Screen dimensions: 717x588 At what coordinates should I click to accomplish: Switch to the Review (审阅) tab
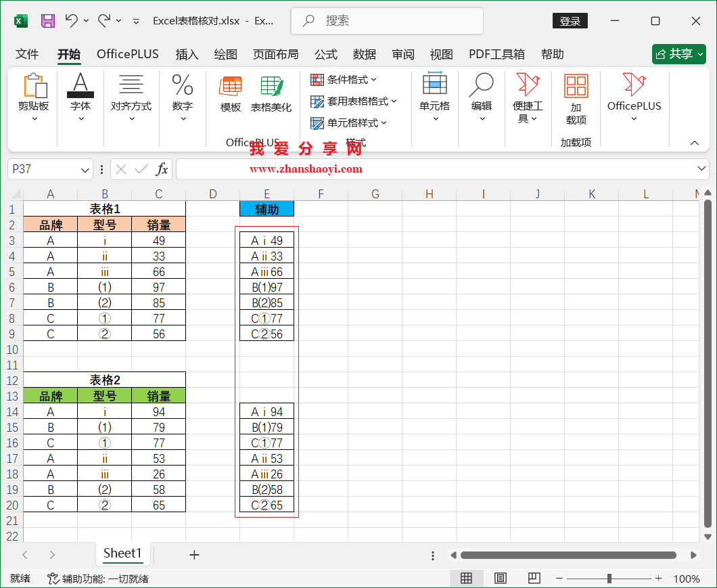(403, 54)
